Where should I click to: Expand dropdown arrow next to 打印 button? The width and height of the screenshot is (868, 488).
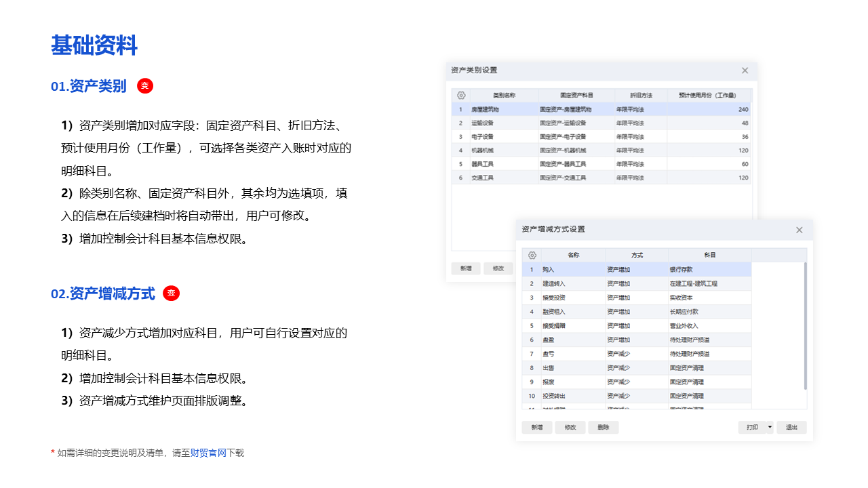(x=770, y=428)
